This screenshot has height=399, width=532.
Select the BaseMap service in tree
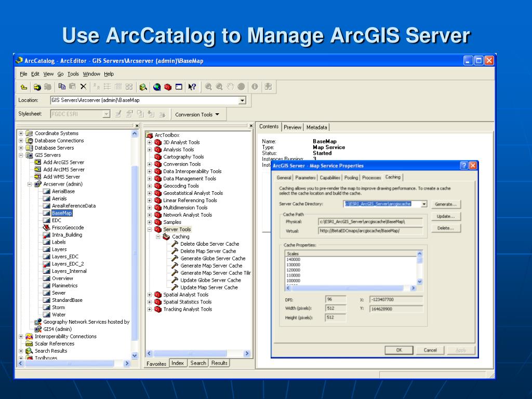(62, 213)
